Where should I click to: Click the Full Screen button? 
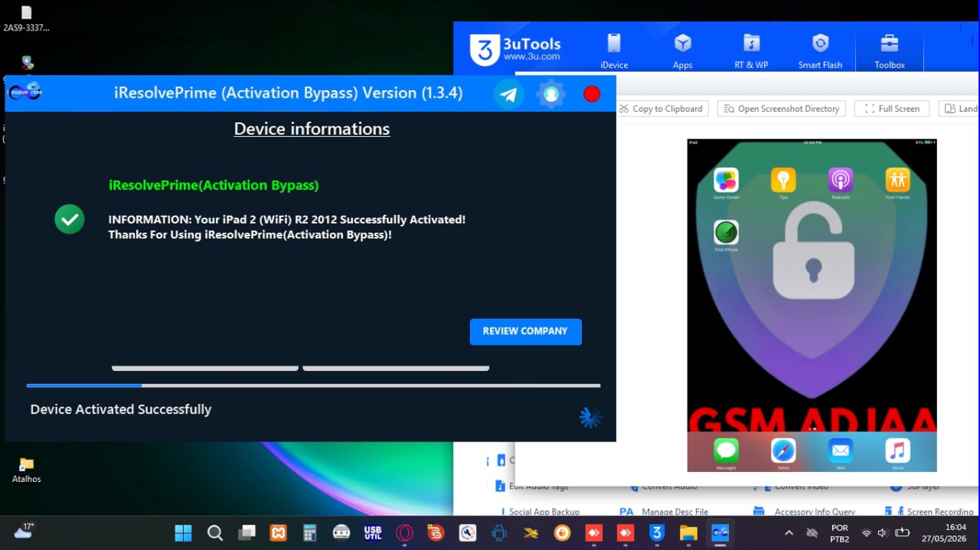(x=892, y=109)
